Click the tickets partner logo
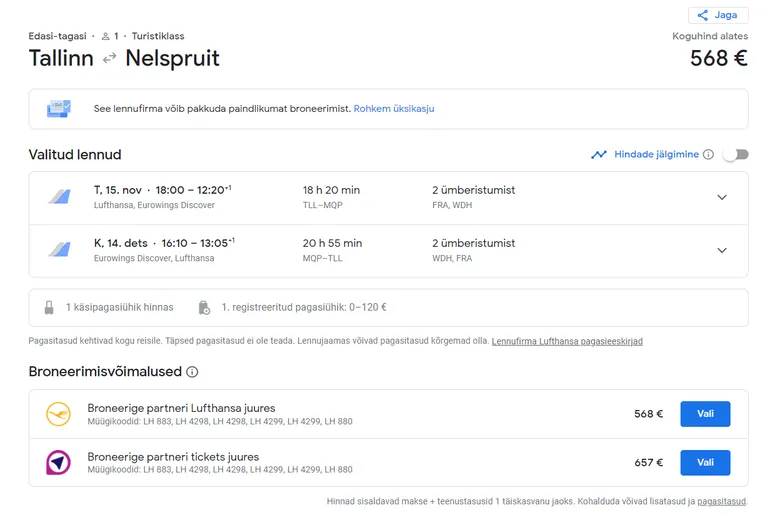Viewport: 768px width, 520px height. [58, 462]
